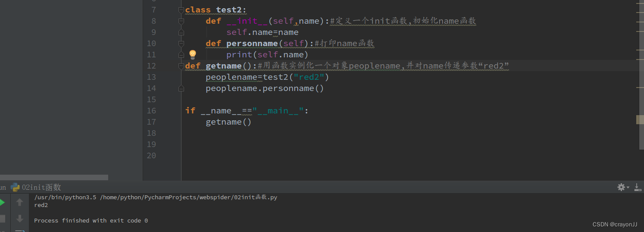Click the gray Stop square in Run panel
This screenshot has width=644, height=232.
(2, 219)
